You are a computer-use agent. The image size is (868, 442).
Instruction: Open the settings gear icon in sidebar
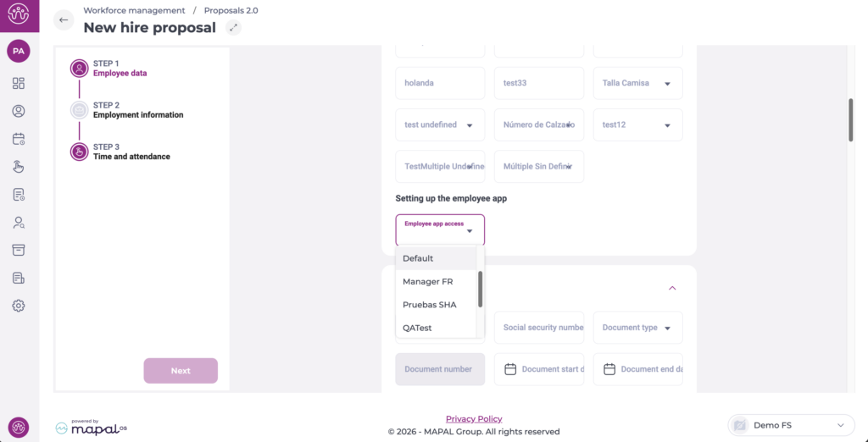(19, 306)
